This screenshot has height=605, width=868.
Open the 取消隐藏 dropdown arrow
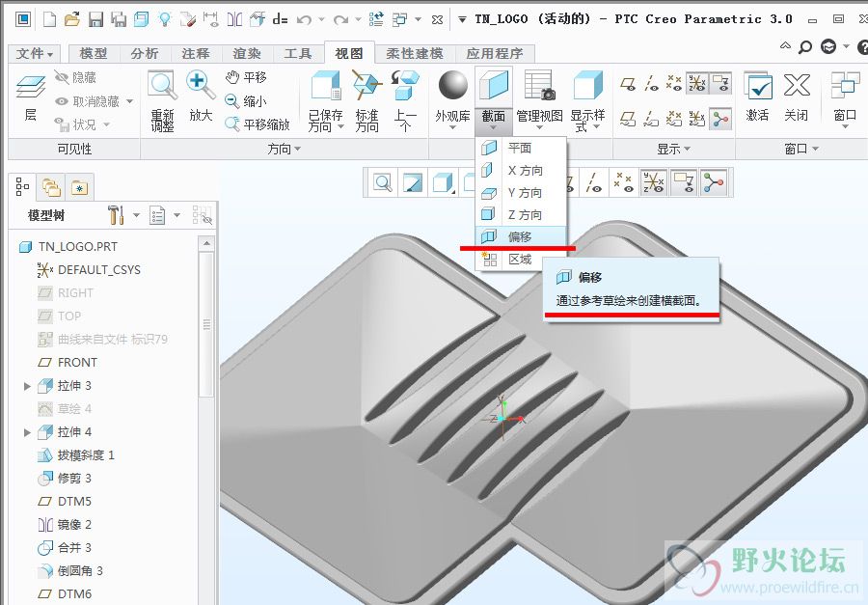[x=129, y=101]
